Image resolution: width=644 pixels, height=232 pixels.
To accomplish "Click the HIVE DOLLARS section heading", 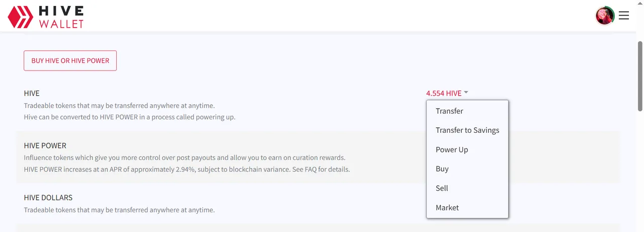I will (x=48, y=197).
